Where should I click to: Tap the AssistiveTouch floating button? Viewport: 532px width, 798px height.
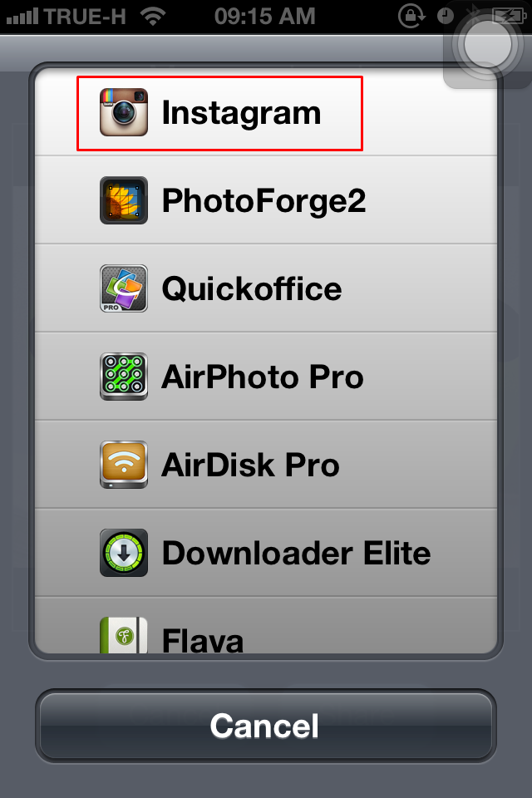point(487,45)
